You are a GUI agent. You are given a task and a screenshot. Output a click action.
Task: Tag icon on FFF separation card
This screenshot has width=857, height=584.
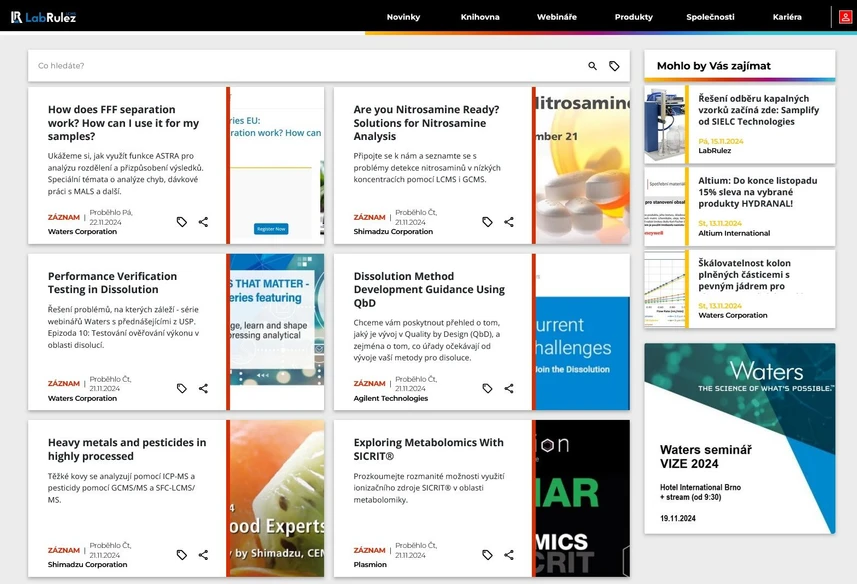click(182, 222)
